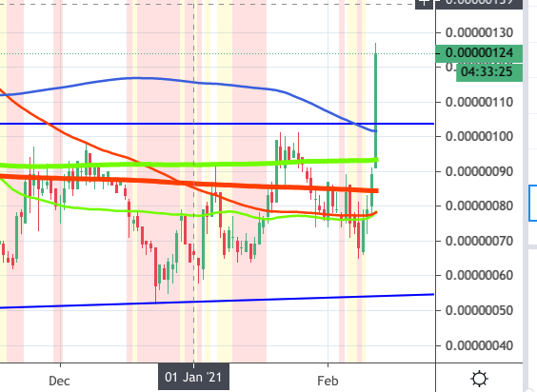Click price scale value 0.00000070
The image size is (537, 392).
click(x=479, y=241)
